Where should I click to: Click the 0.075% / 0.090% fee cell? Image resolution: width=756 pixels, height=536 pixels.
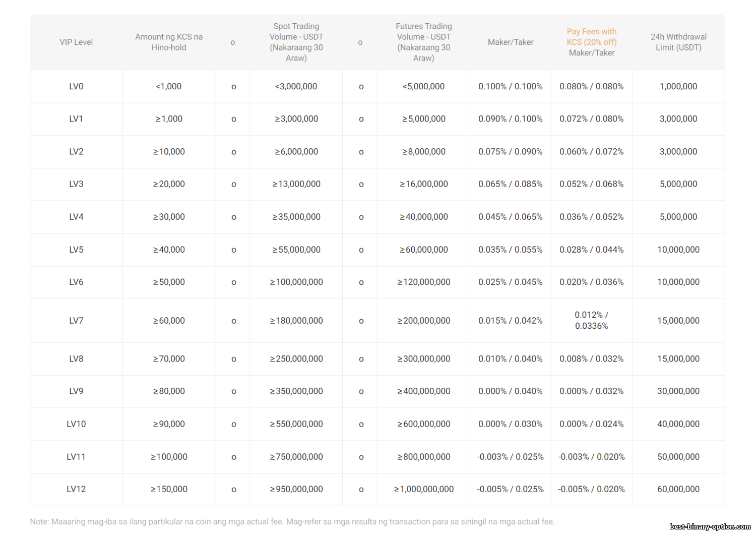(x=511, y=152)
